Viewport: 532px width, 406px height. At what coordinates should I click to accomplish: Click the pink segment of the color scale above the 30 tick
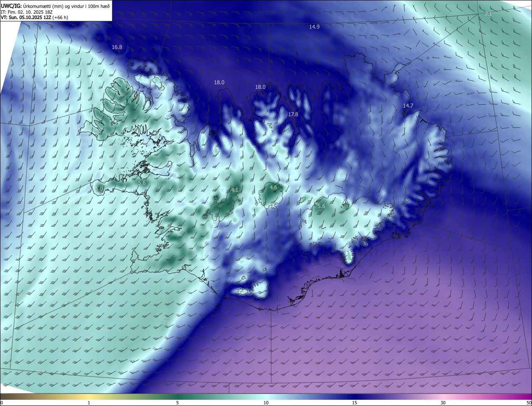click(x=443, y=397)
